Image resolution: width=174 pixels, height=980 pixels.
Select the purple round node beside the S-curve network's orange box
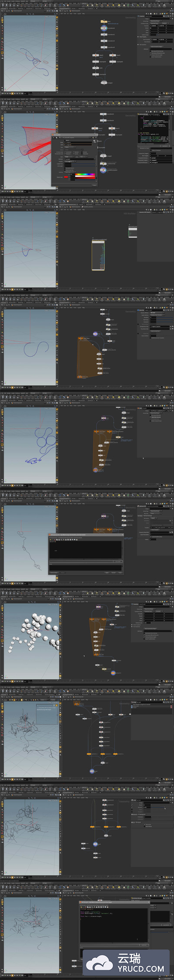click(95, 334)
